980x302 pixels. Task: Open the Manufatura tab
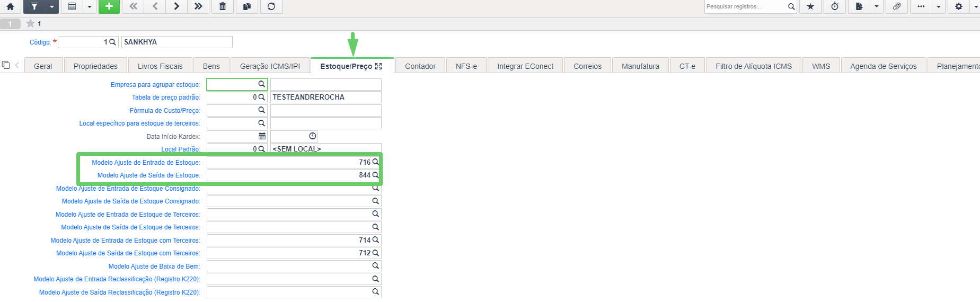[x=640, y=66]
